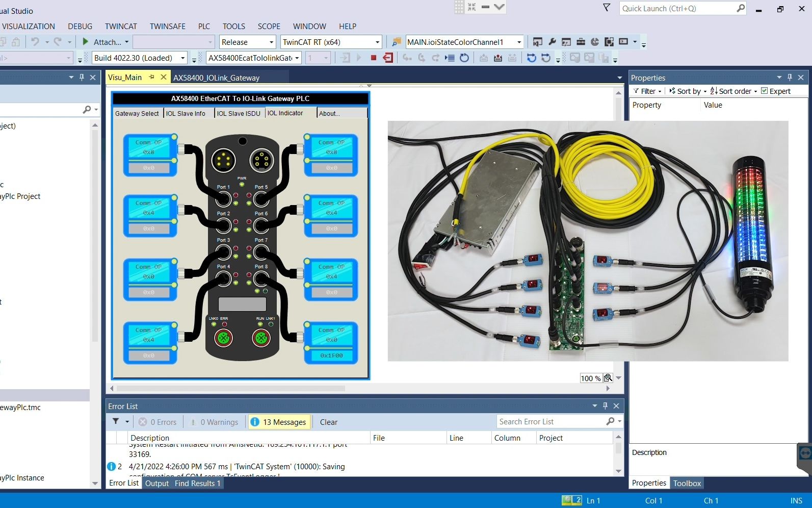Click the black Force Values tray icon
The height and width of the screenshot is (508, 812).
[498, 58]
